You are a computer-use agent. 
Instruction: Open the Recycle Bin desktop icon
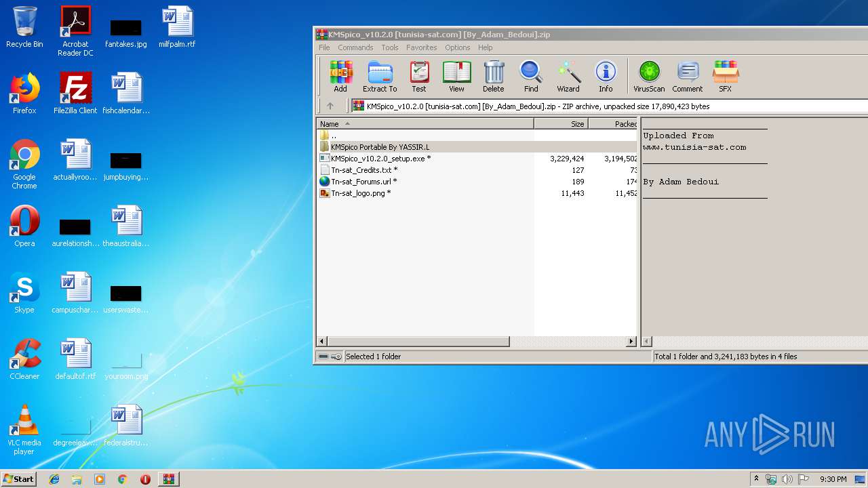click(x=24, y=27)
